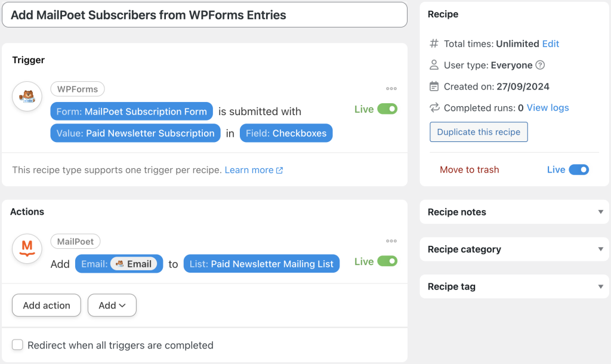611x364 pixels.
Task: Click the WPForms bear logo in the trigger
Action: click(26, 96)
